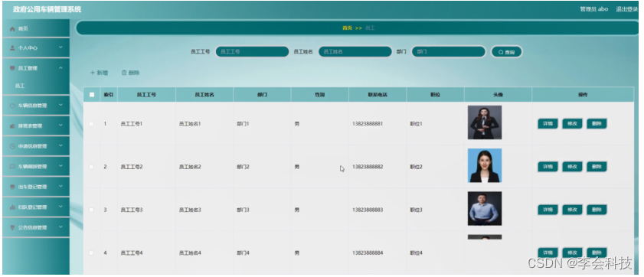Click the 管理员 abo account label
This screenshot has width=644, height=277.
[x=593, y=9]
